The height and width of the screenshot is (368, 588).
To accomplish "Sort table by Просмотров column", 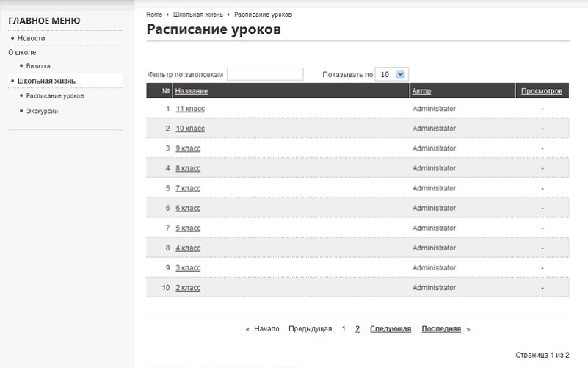I will tap(542, 91).
